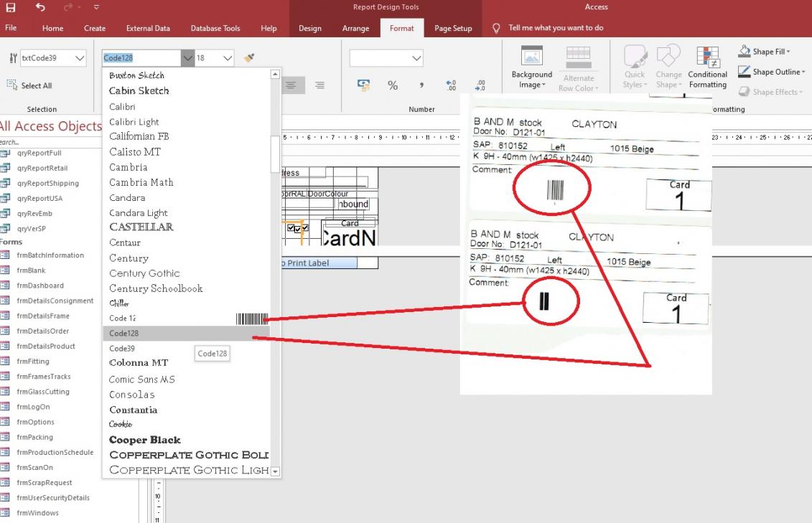This screenshot has height=523, width=812.
Task: Open the txtCode39 object selector dropdown
Action: 80,58
